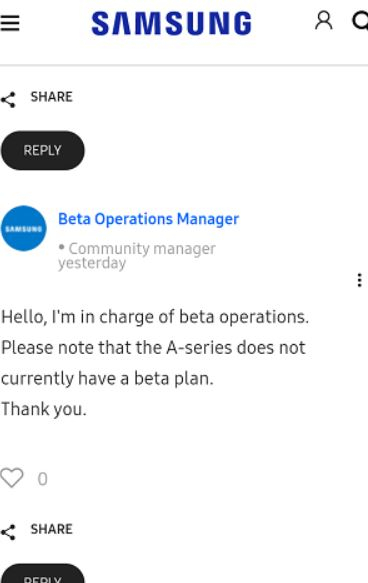Image resolution: width=368 pixels, height=583 pixels.
Task: Open the Beta Operations Manager profile link
Action: tap(148, 219)
